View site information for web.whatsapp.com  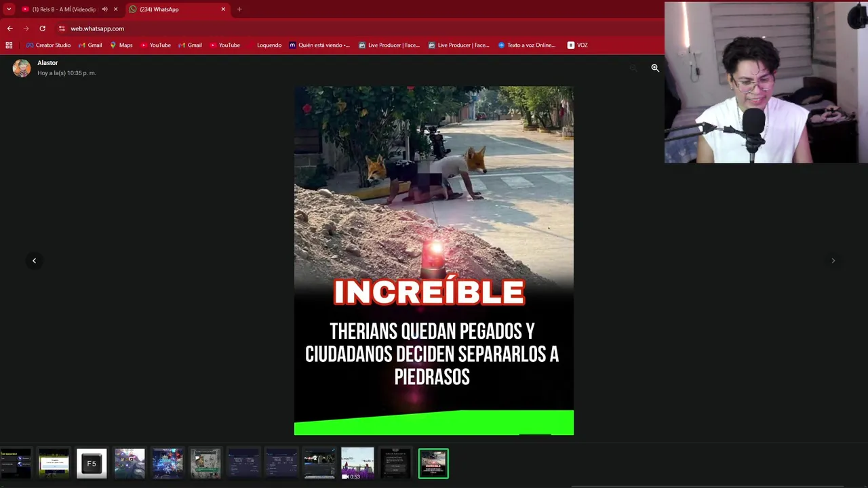pyautogui.click(x=62, y=28)
